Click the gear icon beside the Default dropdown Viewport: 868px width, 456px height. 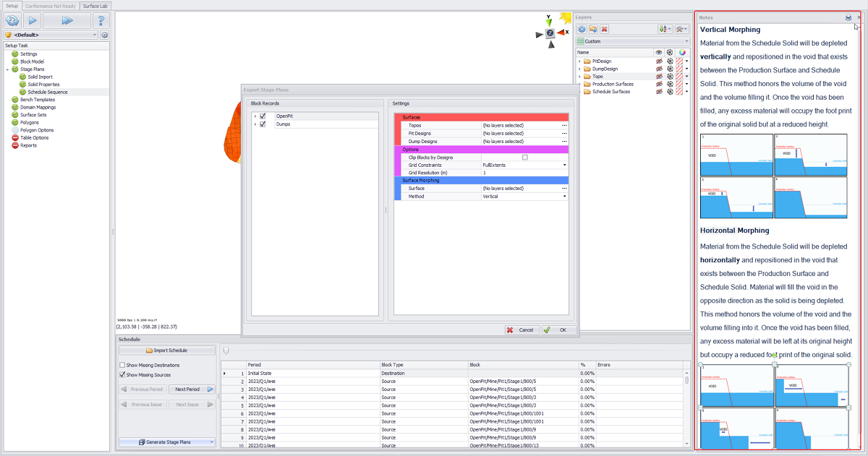105,35
